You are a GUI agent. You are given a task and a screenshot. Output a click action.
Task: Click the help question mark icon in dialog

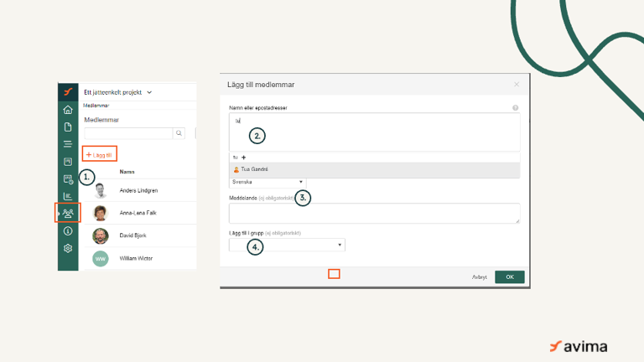coord(515,108)
